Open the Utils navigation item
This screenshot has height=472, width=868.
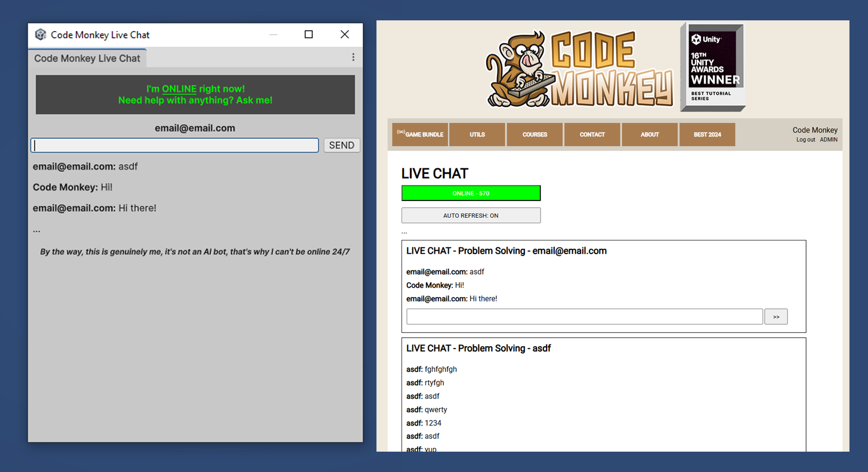point(477,135)
